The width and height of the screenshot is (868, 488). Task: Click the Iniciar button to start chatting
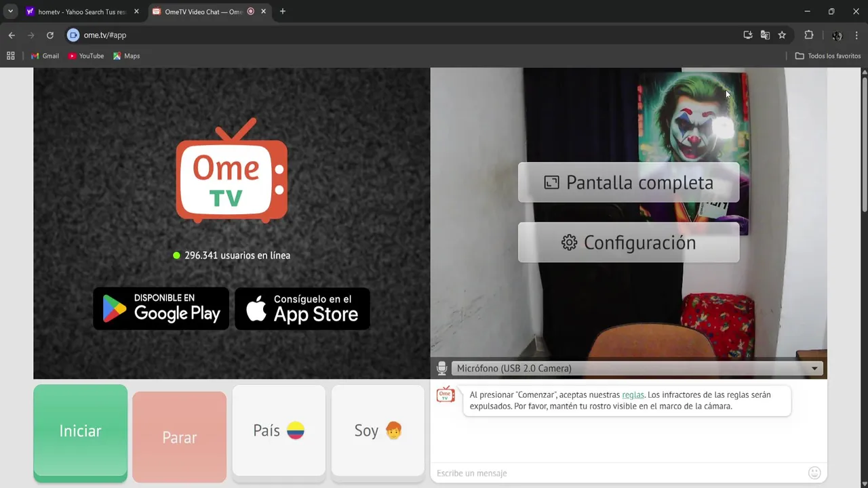(x=80, y=432)
